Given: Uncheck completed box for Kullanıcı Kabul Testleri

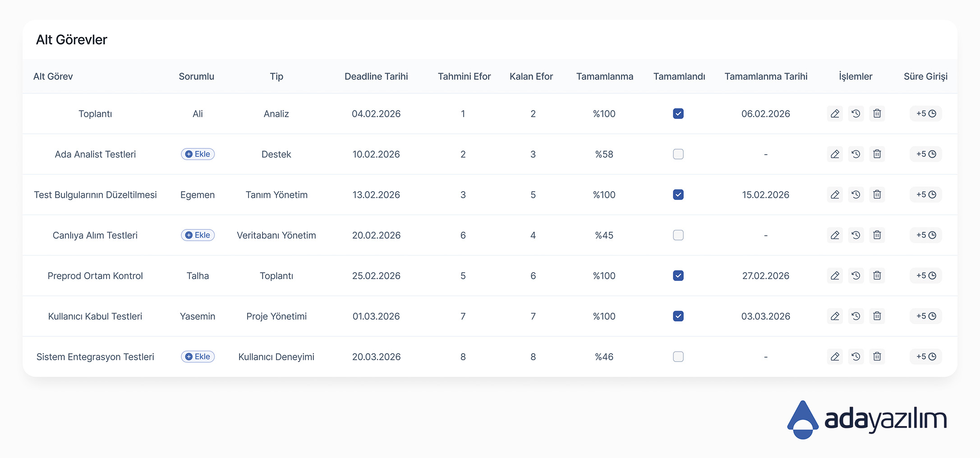Looking at the screenshot, I should (x=678, y=316).
